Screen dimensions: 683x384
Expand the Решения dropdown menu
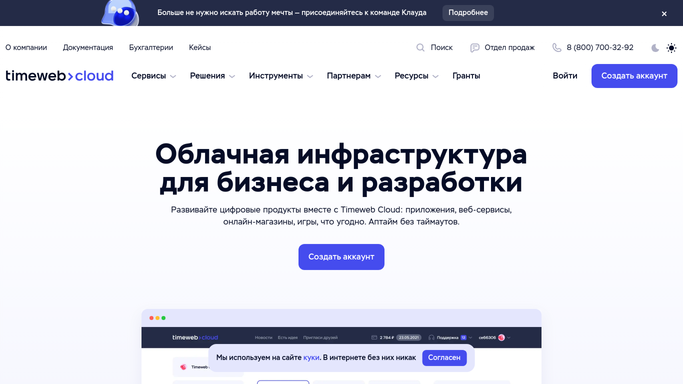(212, 76)
